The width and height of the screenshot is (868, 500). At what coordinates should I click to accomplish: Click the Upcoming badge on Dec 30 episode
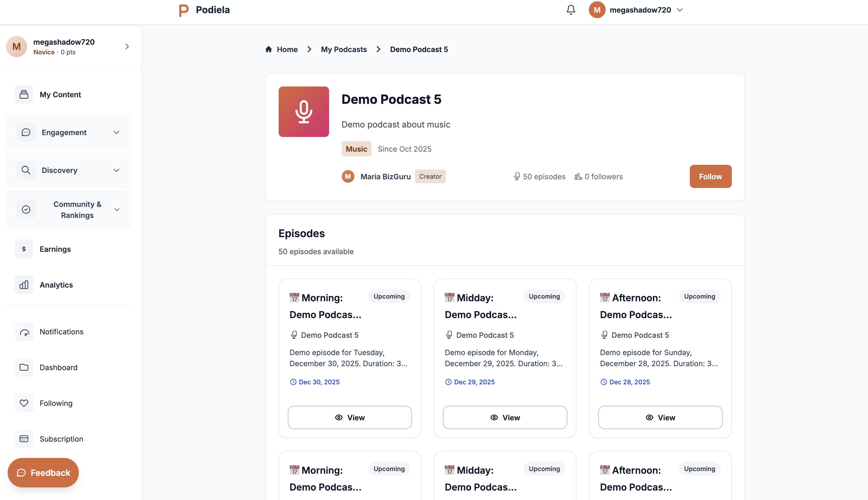(389, 296)
